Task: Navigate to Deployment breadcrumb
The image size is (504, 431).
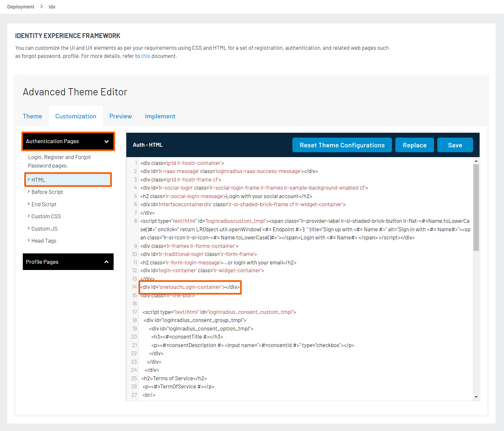Action: pos(21,7)
